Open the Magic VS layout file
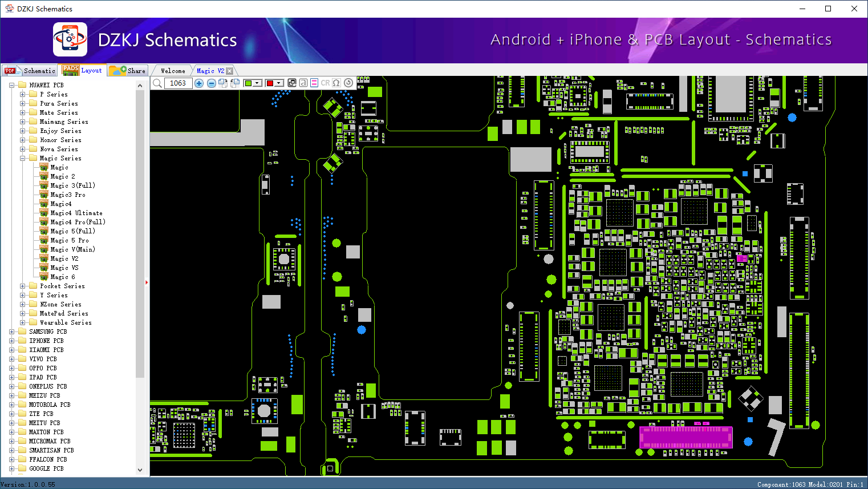Screen dimensions: 868x489 64,268
